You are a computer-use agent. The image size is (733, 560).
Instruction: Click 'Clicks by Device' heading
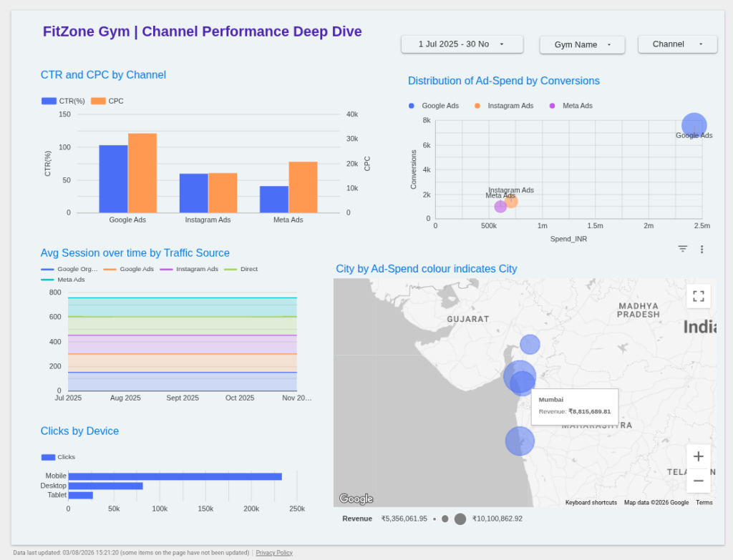coord(79,431)
